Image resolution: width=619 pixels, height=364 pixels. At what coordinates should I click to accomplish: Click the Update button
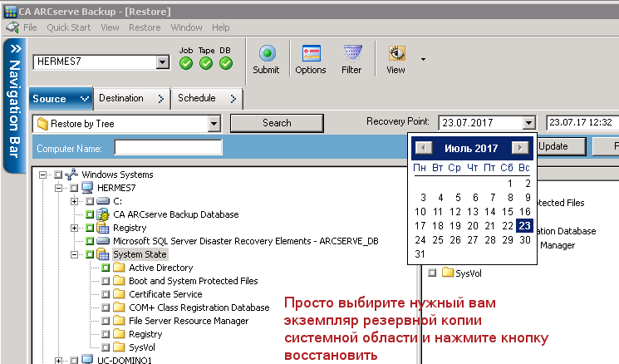coord(561,146)
